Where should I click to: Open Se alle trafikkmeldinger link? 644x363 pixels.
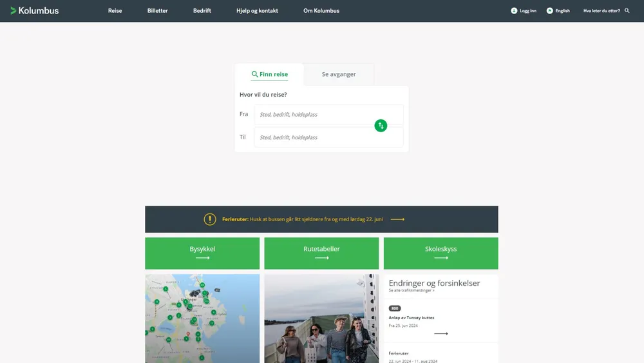(412, 291)
